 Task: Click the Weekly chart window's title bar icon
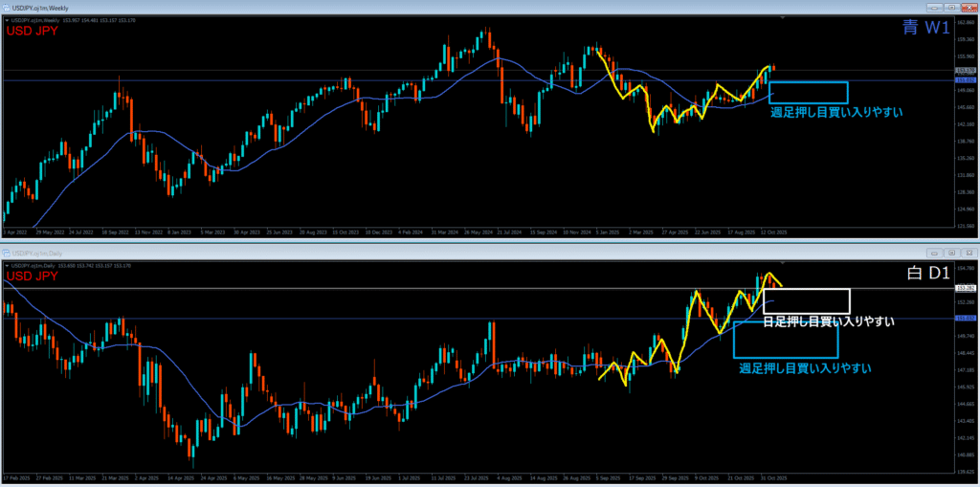tap(6, 7)
